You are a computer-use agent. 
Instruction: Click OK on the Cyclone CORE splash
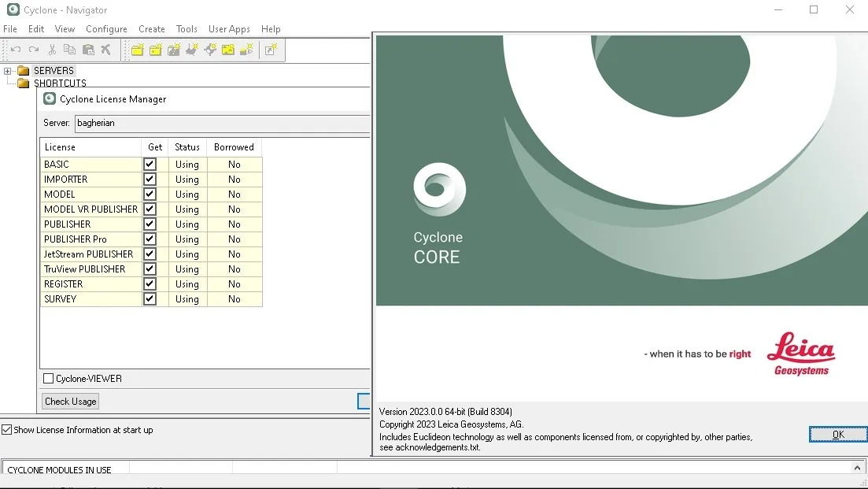[838, 434]
